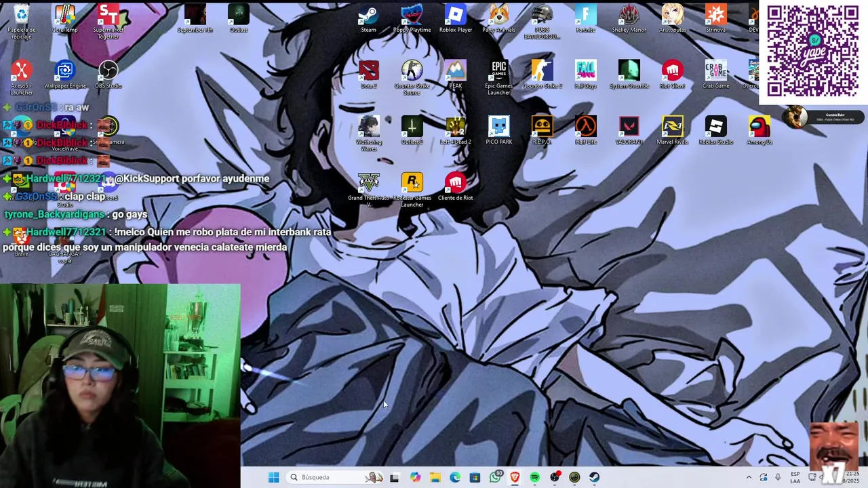Click the Yape QR code image
The image size is (868, 488).
pos(813,51)
